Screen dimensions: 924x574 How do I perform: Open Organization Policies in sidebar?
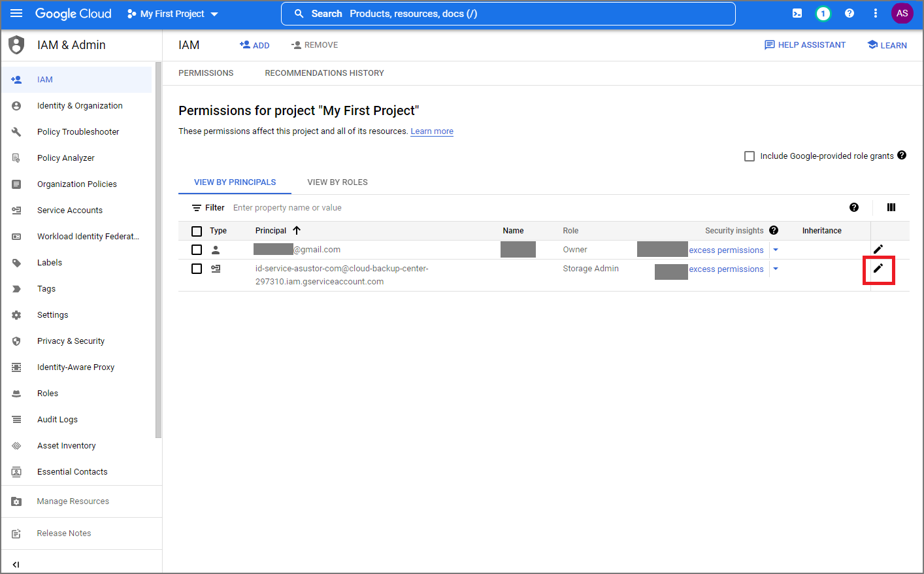pos(76,184)
